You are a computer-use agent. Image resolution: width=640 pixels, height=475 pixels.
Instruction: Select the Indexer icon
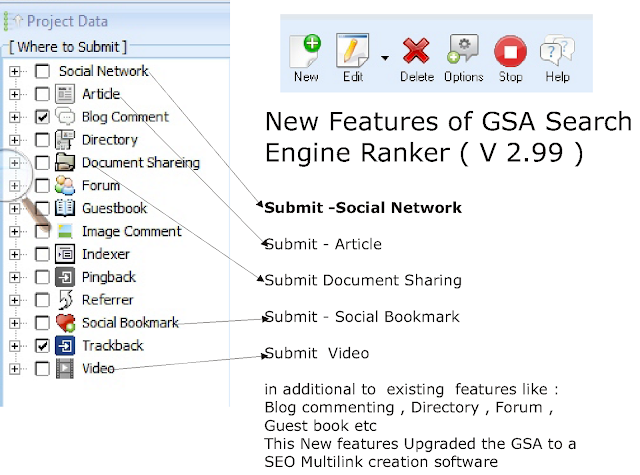point(65,254)
